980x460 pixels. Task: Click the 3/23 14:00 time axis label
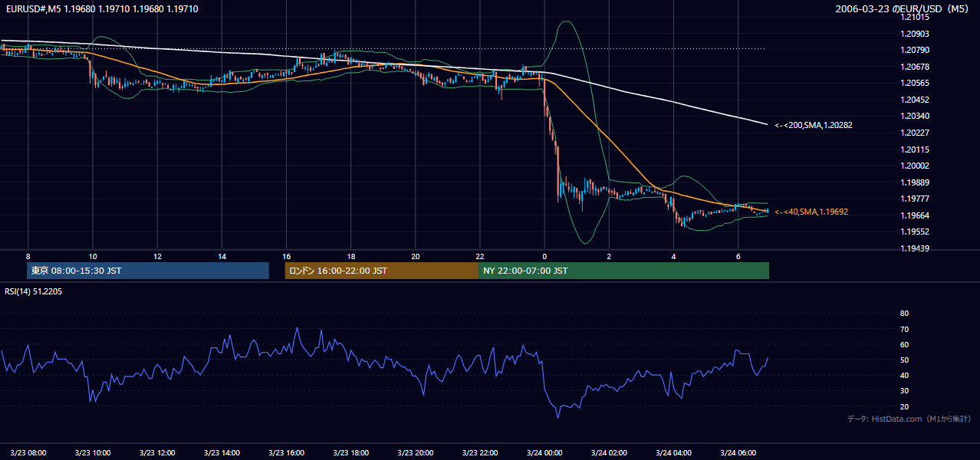click(222, 452)
